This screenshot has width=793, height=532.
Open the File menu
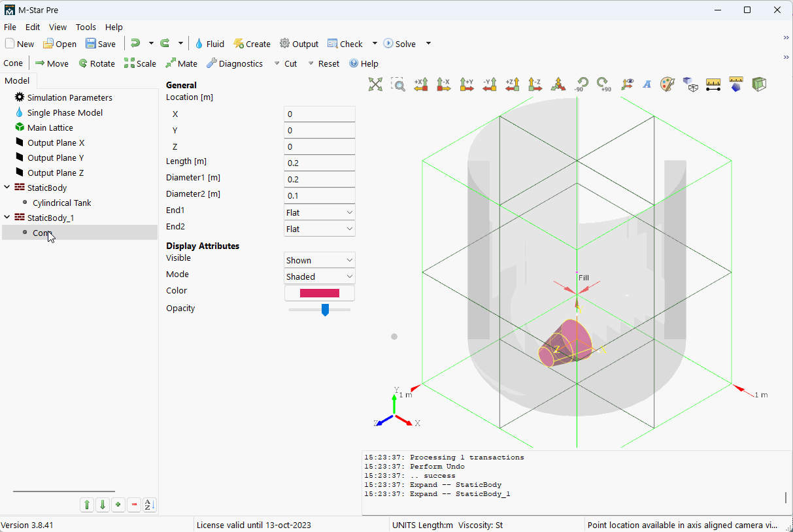pyautogui.click(x=10, y=27)
